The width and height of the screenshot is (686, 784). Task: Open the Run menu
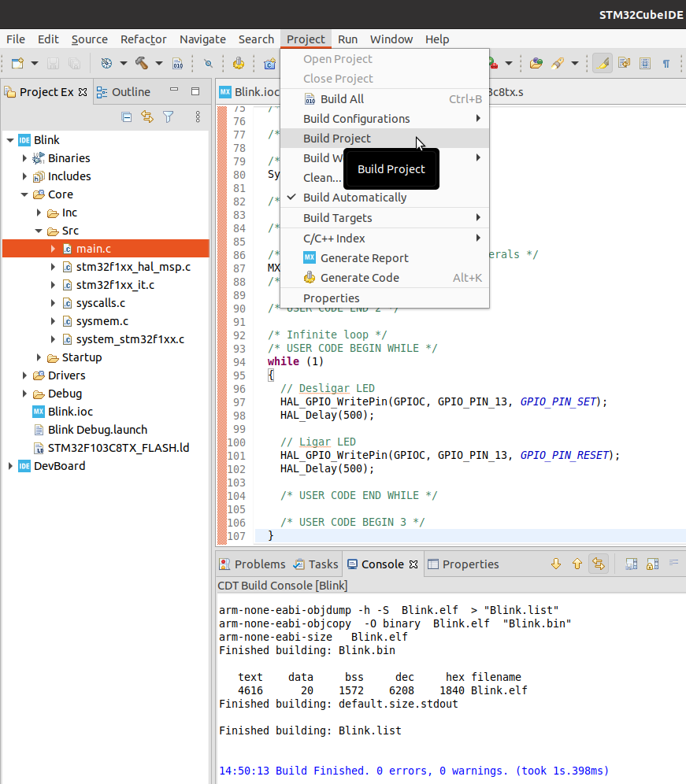click(x=348, y=39)
